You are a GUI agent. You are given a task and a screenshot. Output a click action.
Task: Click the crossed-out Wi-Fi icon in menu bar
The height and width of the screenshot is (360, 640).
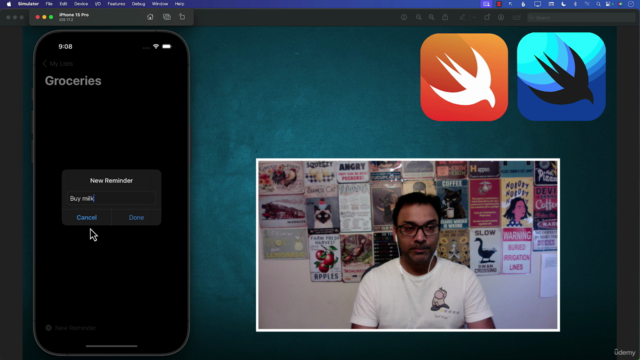[587, 4]
